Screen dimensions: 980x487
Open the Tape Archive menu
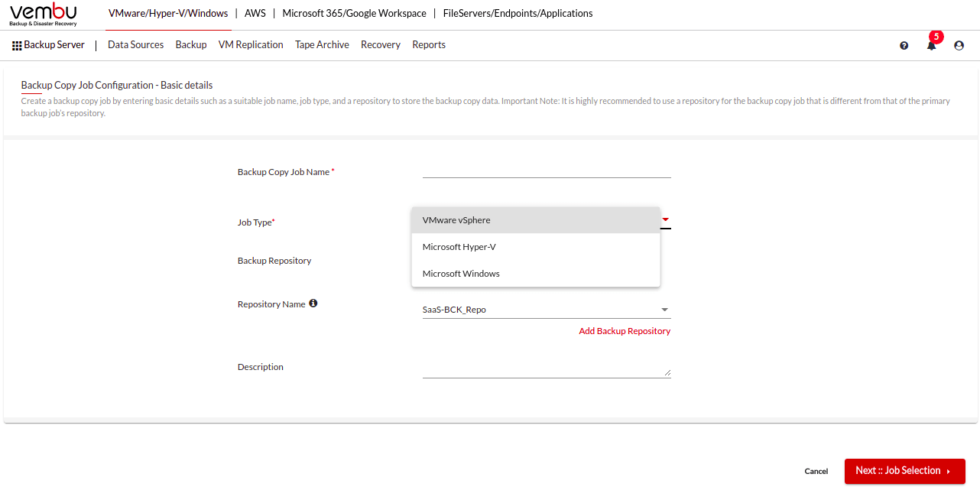[x=322, y=45]
